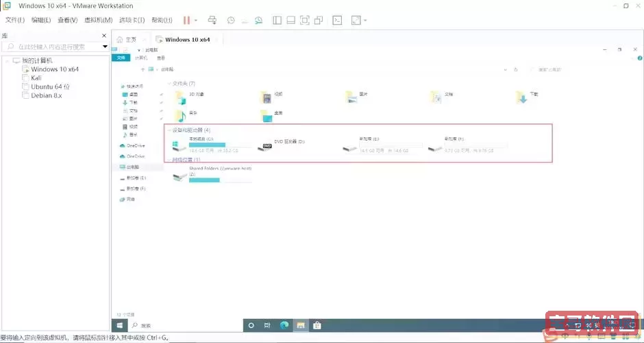The height and width of the screenshot is (343, 644).
Task: Open the 选项卡(T) menu
Action: pyautogui.click(x=132, y=20)
